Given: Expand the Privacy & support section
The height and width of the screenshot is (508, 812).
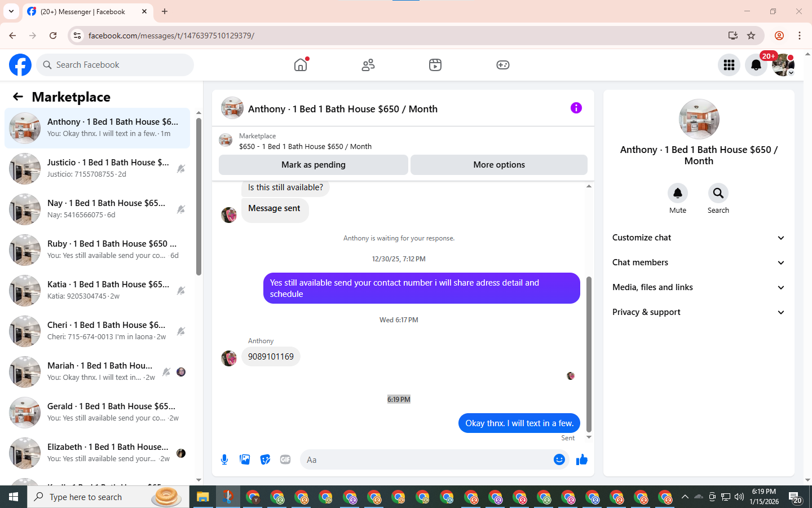Looking at the screenshot, I should point(699,312).
